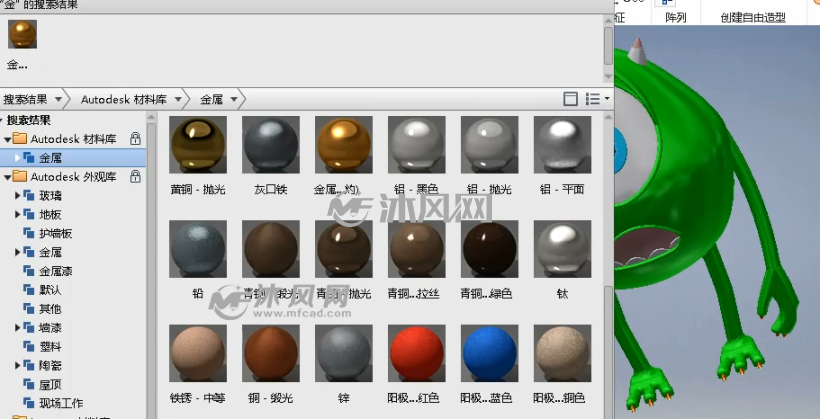Click the search results pane scrollbar
The width and height of the screenshot is (820, 419).
coord(608,45)
